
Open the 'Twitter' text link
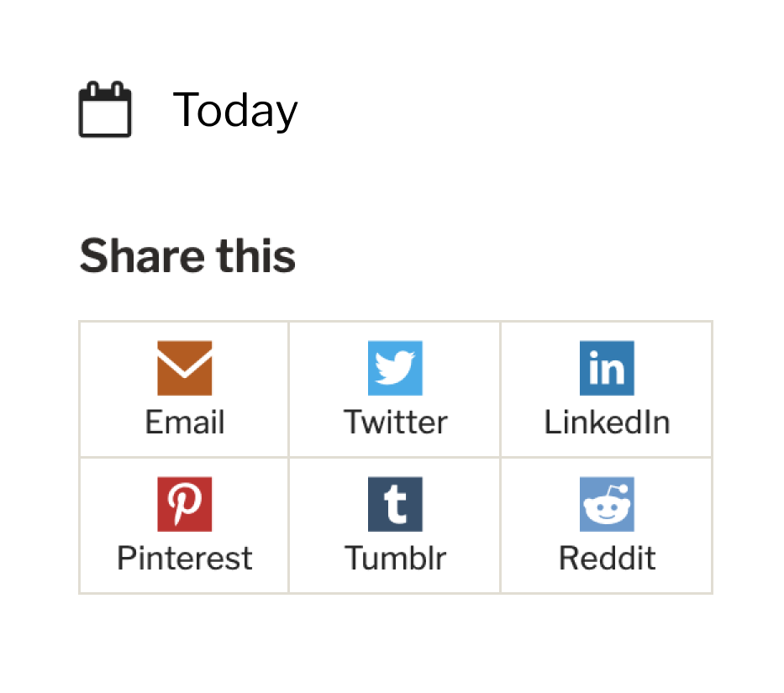(x=395, y=422)
